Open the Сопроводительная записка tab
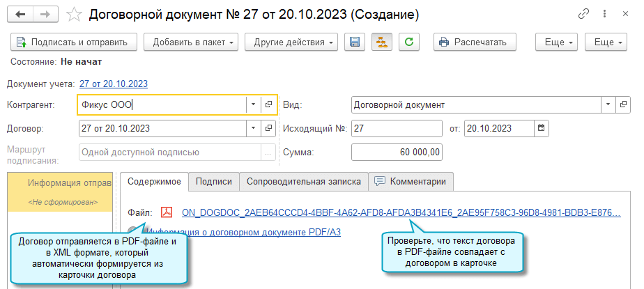The image size is (644, 289). click(x=304, y=182)
